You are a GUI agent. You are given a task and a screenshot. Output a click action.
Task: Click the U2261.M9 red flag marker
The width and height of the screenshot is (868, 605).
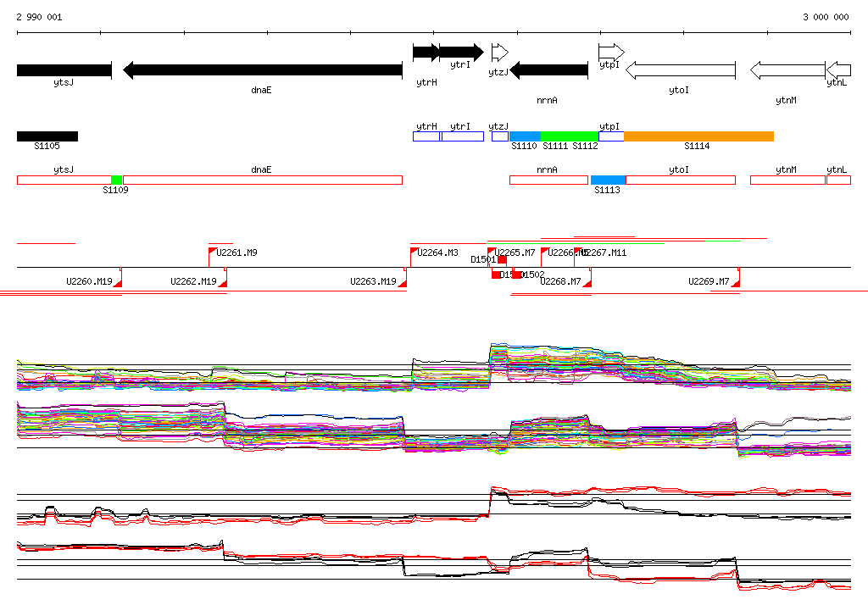pyautogui.click(x=212, y=252)
